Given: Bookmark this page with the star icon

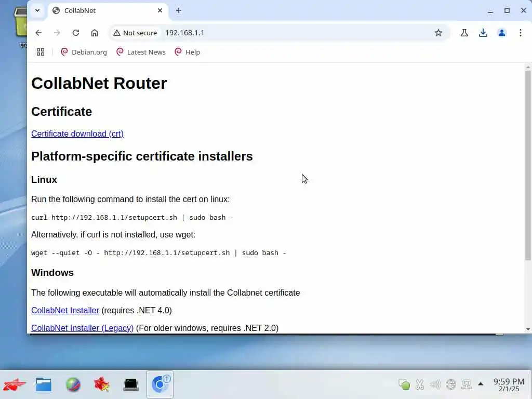Looking at the screenshot, I should pos(438,33).
